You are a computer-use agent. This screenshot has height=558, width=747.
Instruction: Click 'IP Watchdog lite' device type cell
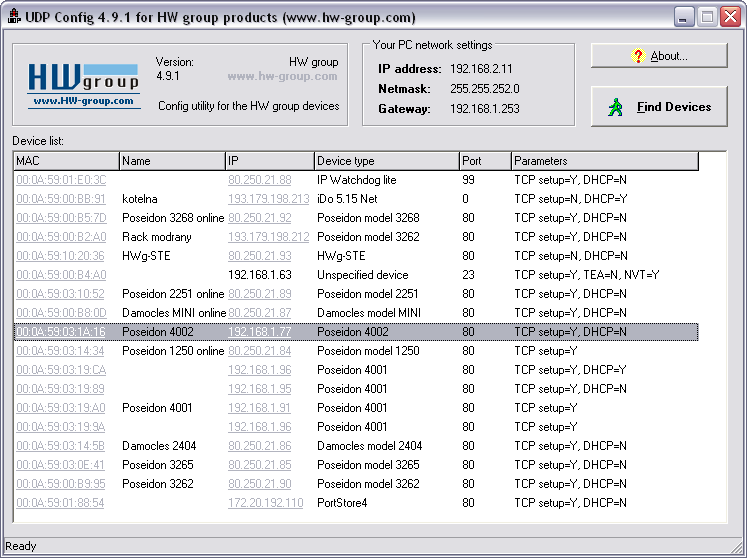pyautogui.click(x=357, y=180)
